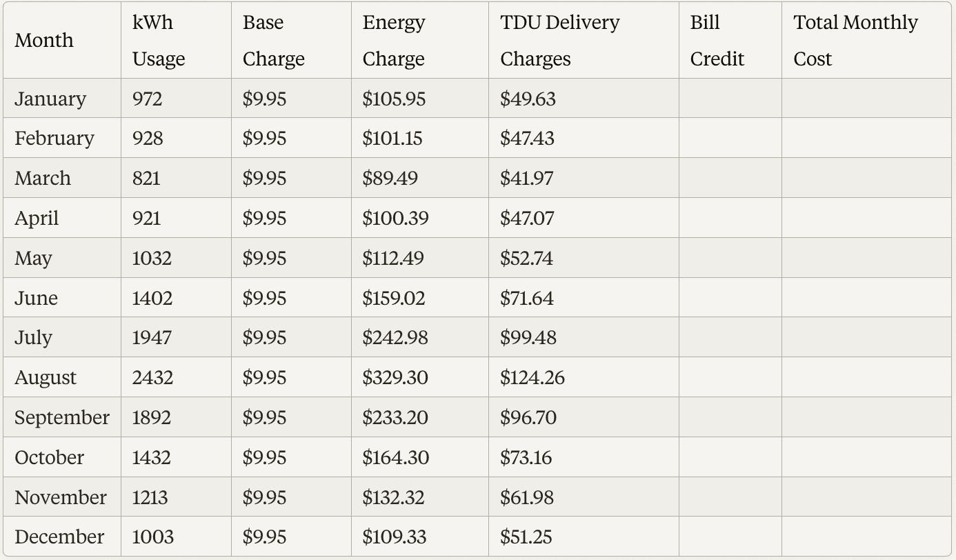This screenshot has width=956, height=560.
Task: Click March's 821 kWh usage cell
Action: 146,179
